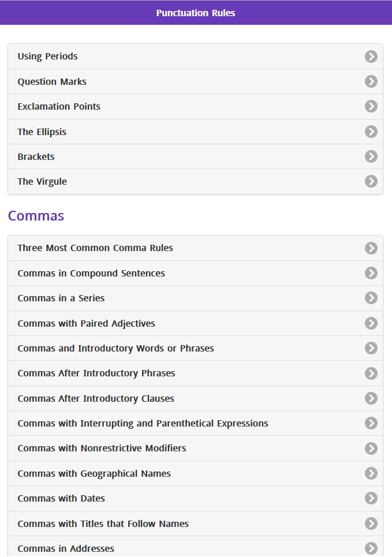This screenshot has height=557, width=392.
Task: Select the chevron icon on The Ellipsis row
Action: [x=371, y=132]
